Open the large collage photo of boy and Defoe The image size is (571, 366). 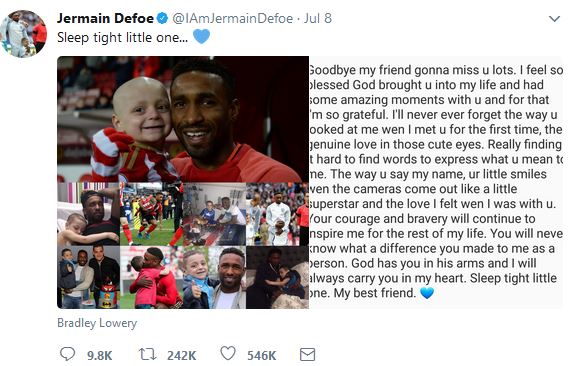click(x=183, y=119)
